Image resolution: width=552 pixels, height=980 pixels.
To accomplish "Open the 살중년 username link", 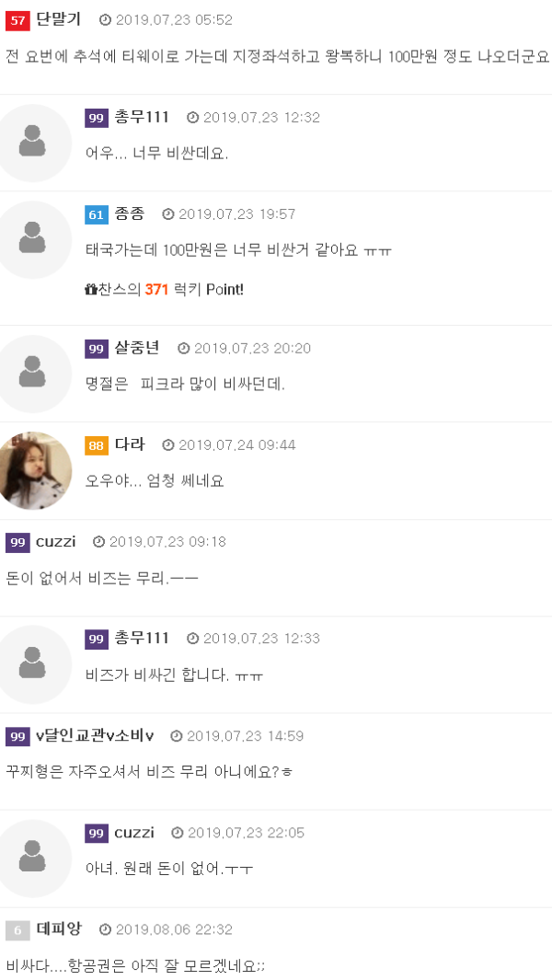I will coord(137,348).
